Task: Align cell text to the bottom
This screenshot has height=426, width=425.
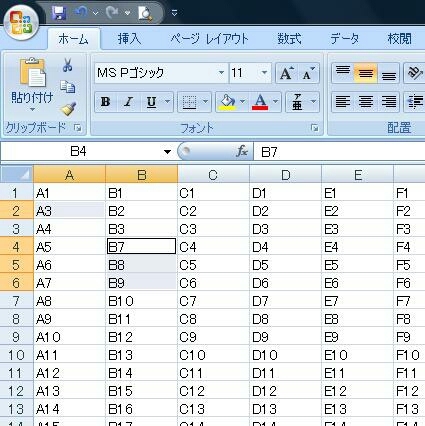Action: [389, 73]
